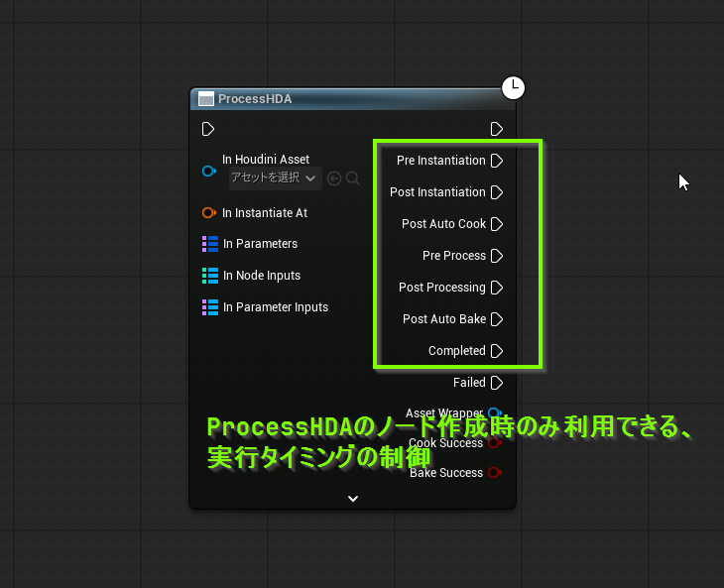Click the Pre Process exec pin
The width and height of the screenshot is (724, 588).
click(x=496, y=256)
